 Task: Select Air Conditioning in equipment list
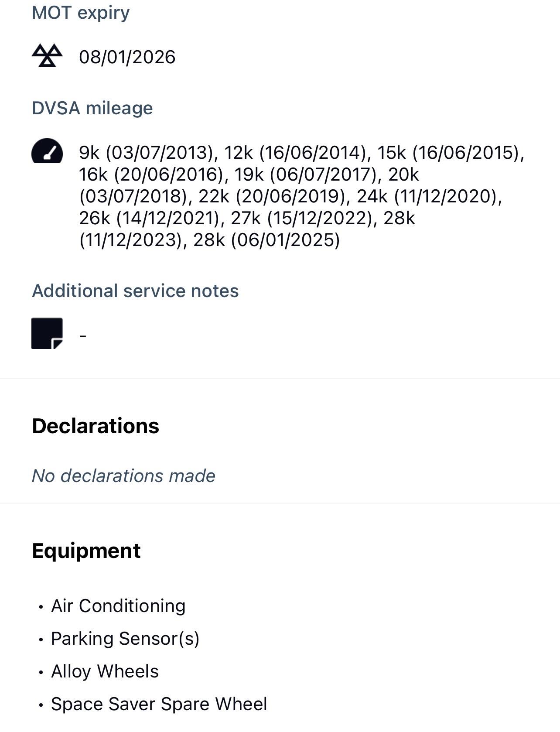pos(118,606)
